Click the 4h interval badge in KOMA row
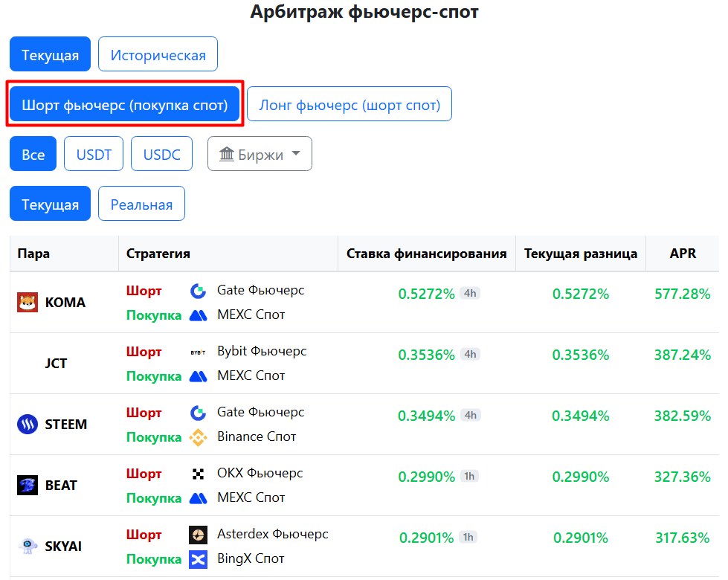 470,293
